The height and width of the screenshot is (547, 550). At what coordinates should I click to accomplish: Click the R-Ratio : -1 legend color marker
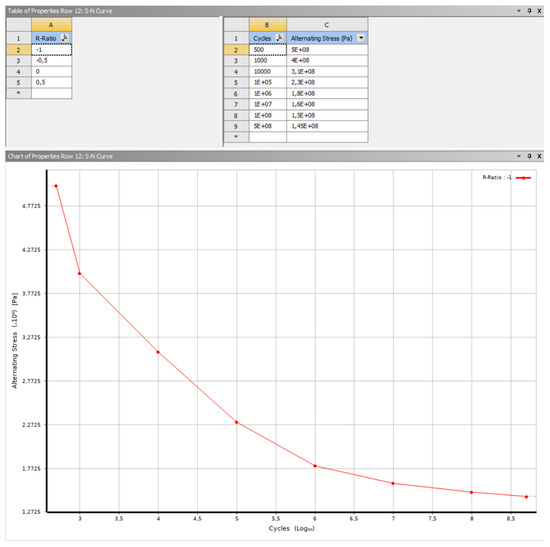point(523,178)
